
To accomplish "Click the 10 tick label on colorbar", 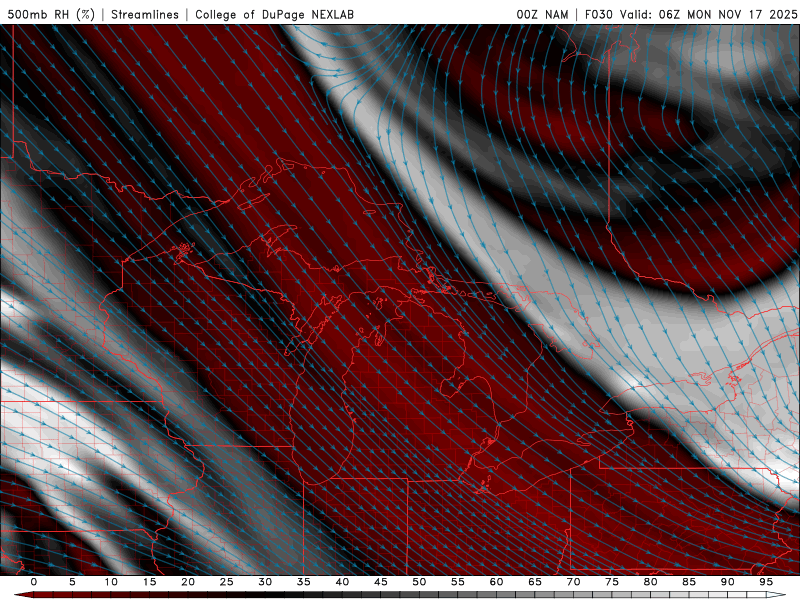I will click(x=111, y=582).
